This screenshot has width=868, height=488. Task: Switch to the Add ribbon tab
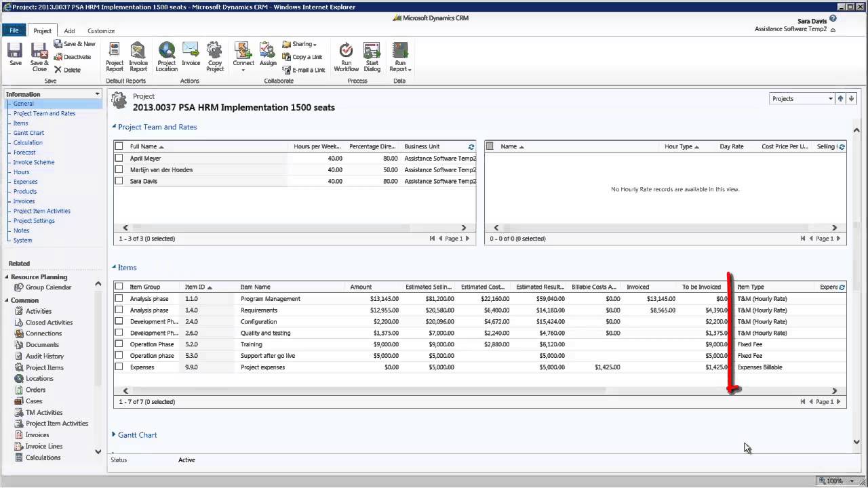click(x=69, y=30)
